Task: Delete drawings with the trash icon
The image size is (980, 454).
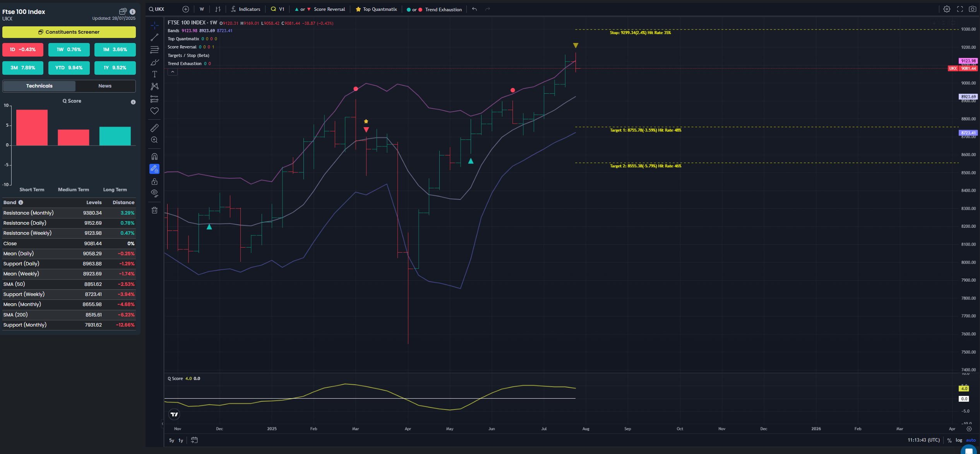Action: [x=154, y=210]
